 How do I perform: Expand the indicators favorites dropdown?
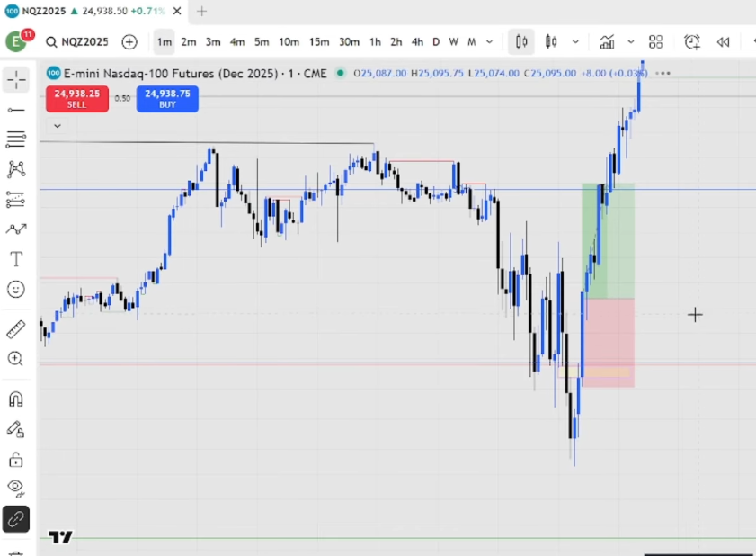(631, 42)
